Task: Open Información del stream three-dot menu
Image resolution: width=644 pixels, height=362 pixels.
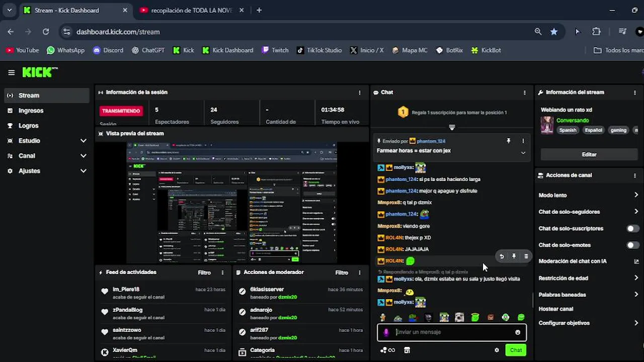Action: coord(635,93)
